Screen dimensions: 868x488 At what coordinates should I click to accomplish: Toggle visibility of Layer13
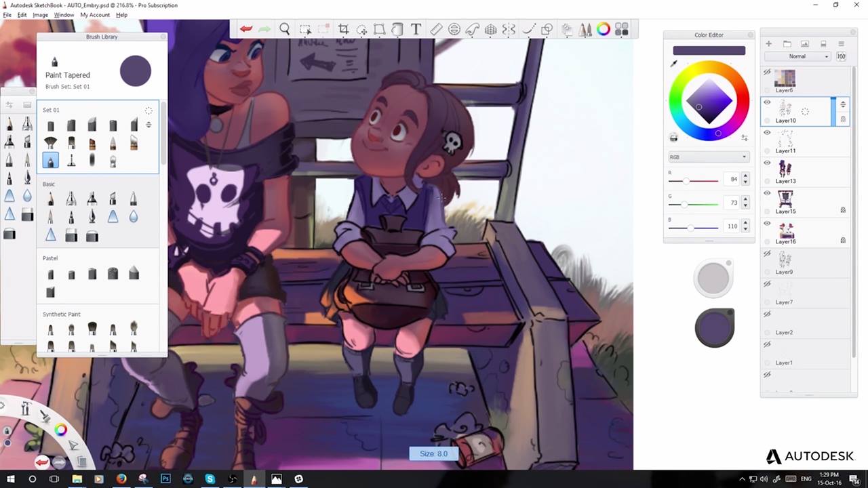tap(767, 163)
